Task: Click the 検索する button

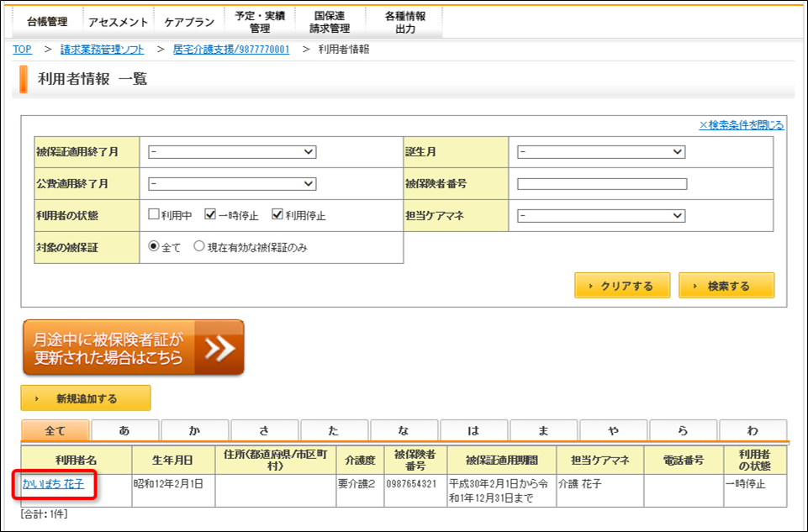Action: click(726, 285)
